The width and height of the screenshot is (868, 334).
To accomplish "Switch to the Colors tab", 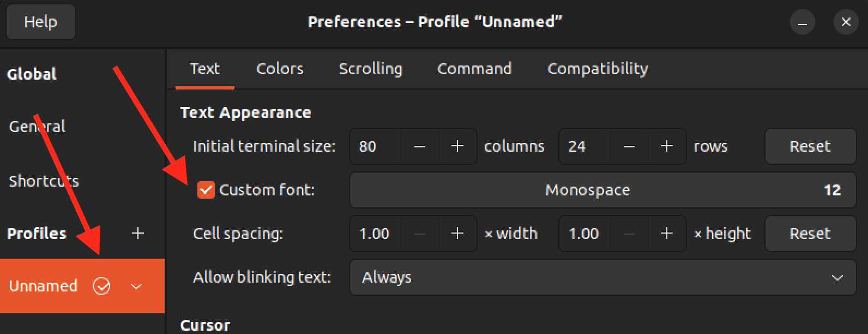I will pyautogui.click(x=279, y=69).
